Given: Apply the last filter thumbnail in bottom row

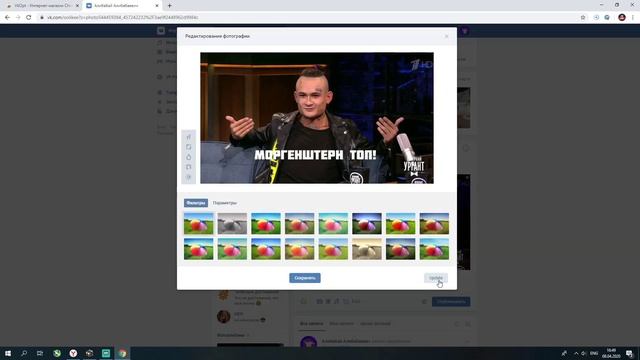Looking at the screenshot, I should pos(434,249).
